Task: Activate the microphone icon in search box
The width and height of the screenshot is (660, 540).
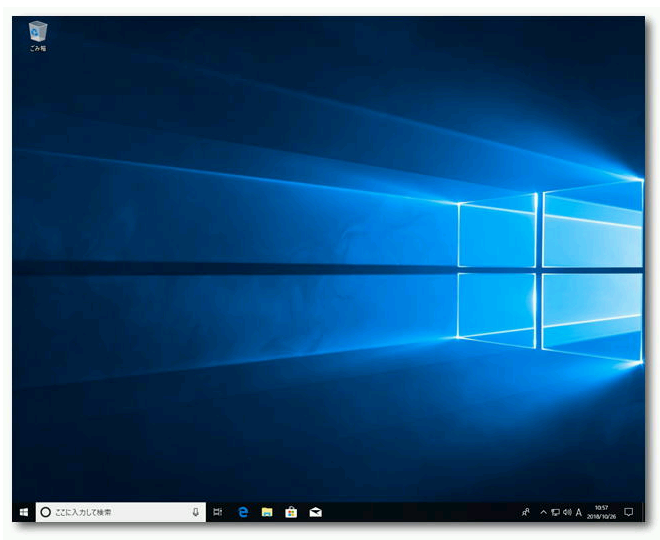Action: point(196,512)
